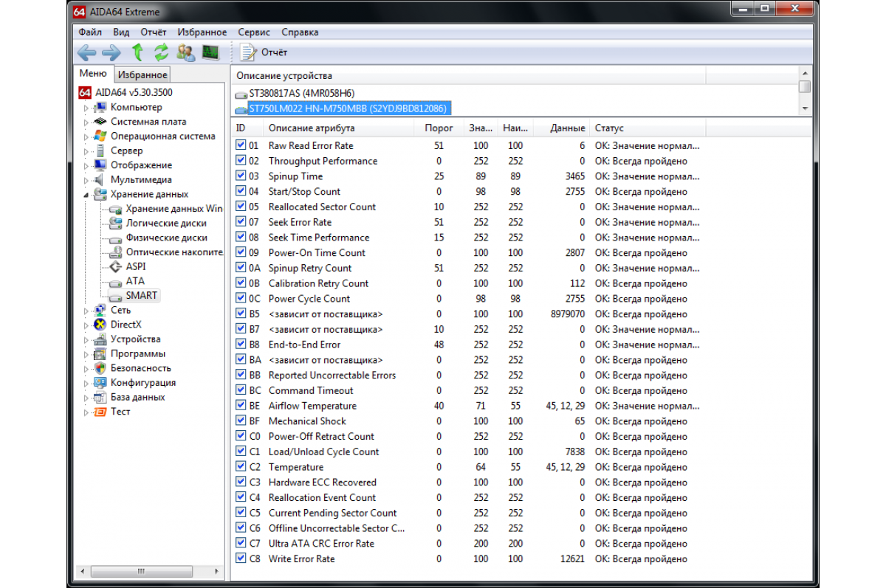Sort by Описание атрибута column header
The image size is (886, 588).
click(x=340, y=128)
